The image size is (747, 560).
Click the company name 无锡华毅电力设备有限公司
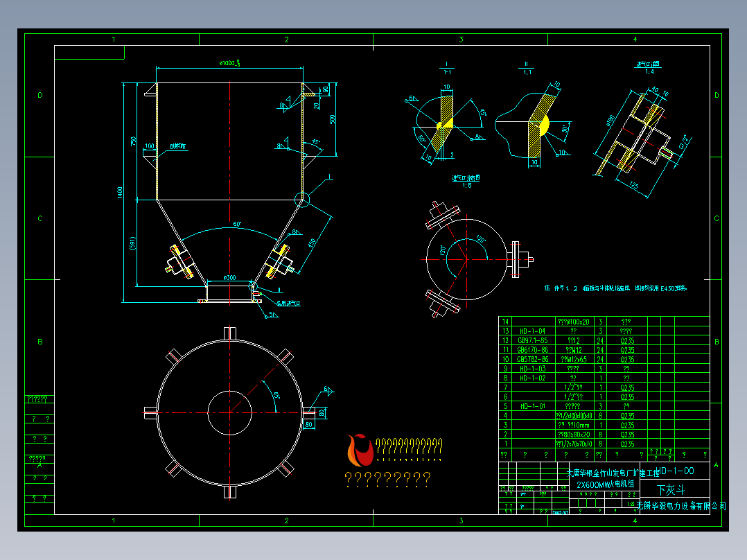point(681,506)
